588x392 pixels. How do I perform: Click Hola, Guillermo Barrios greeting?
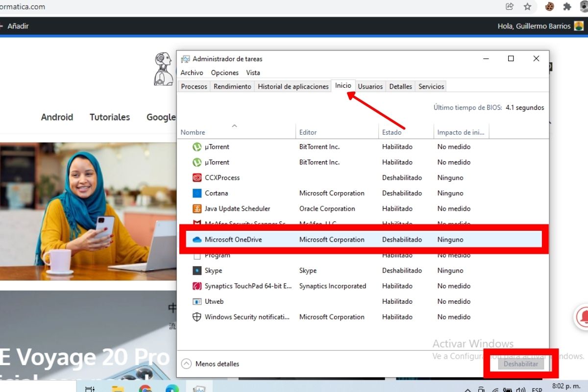[x=534, y=26]
